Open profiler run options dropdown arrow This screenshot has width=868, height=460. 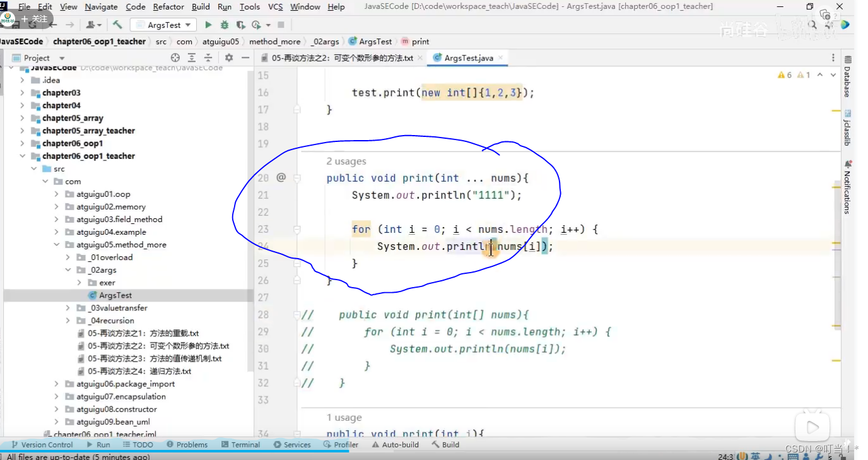[268, 25]
